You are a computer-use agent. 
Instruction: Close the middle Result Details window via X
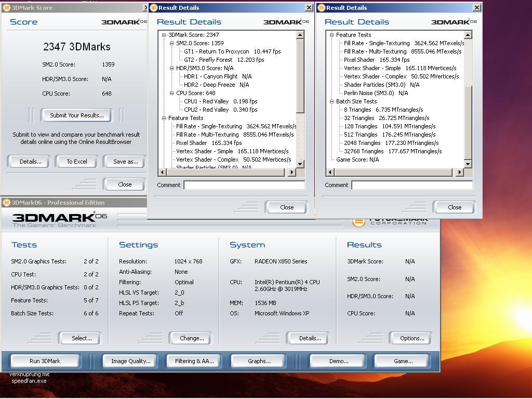309,7
